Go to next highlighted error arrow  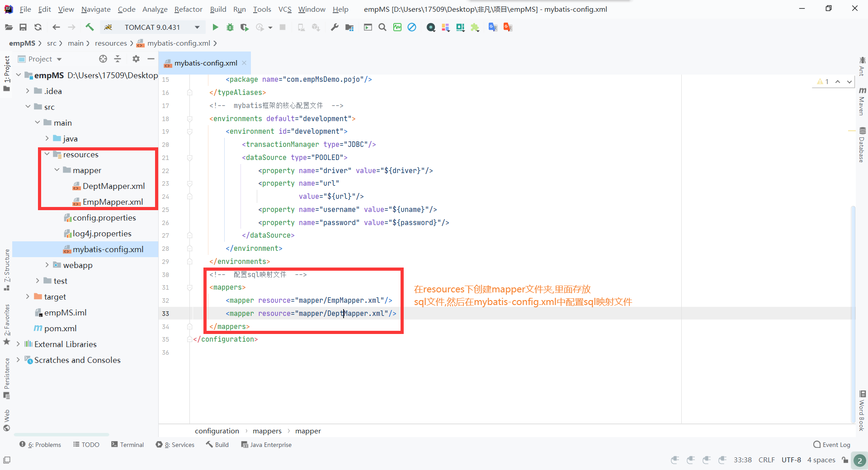point(849,81)
